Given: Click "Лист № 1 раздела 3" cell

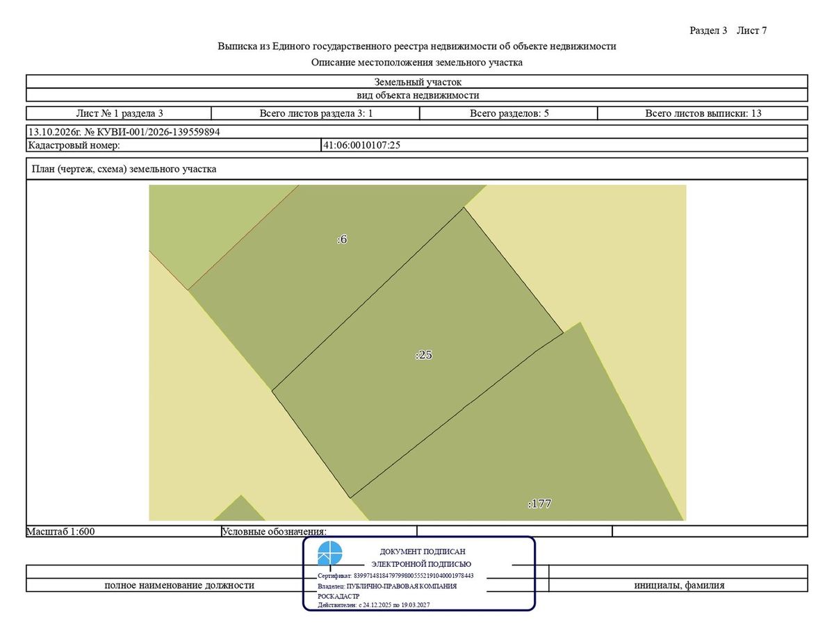Looking at the screenshot, I should point(119,113).
